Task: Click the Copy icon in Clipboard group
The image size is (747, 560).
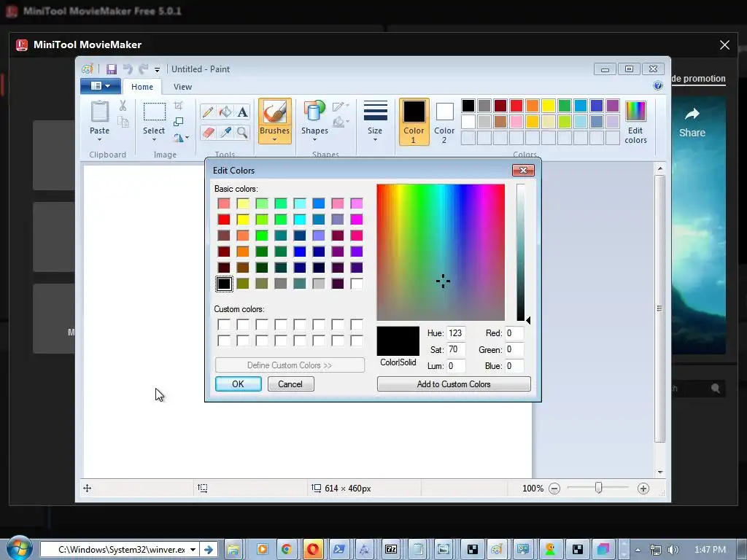Action: click(123, 122)
